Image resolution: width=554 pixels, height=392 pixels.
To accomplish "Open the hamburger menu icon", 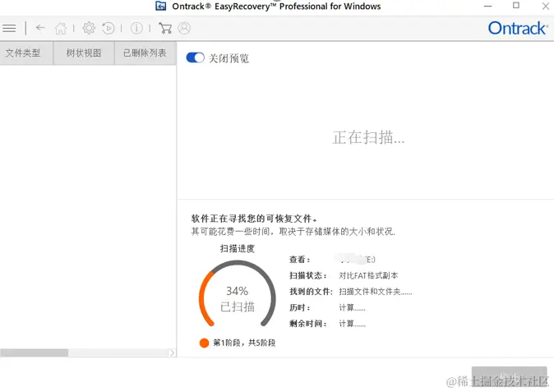I will 9,28.
